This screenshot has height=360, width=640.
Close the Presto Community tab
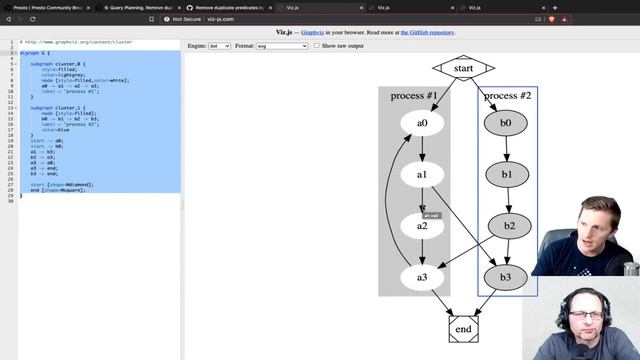coord(88,8)
